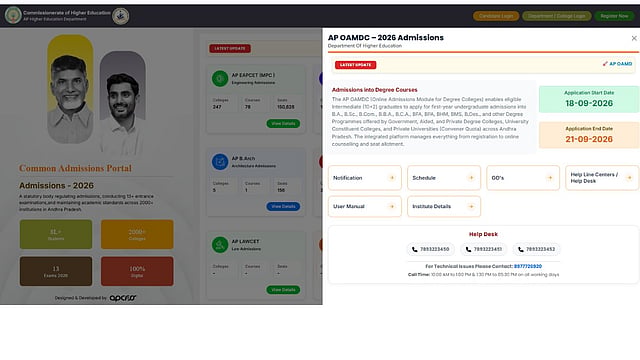View Details for AP EAPCET card
Screen dimensions: 640x360
click(283, 123)
